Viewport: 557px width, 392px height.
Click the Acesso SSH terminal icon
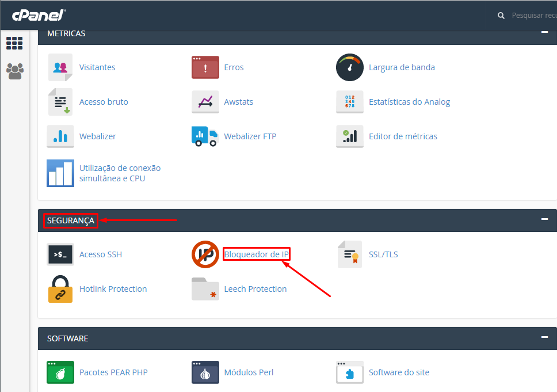pyautogui.click(x=60, y=254)
